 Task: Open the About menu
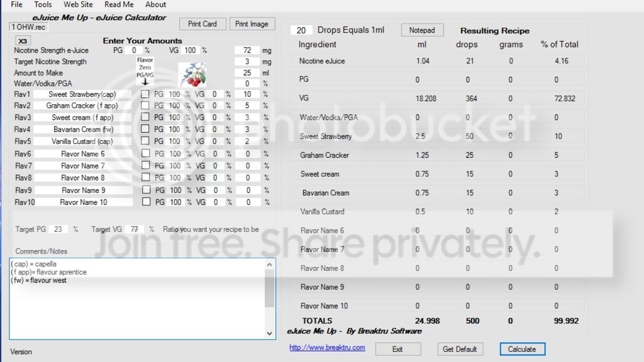(156, 4)
